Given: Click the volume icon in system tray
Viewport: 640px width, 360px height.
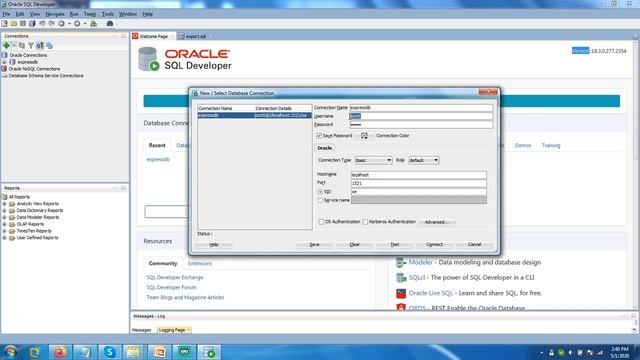Looking at the screenshot, I should [570, 352].
